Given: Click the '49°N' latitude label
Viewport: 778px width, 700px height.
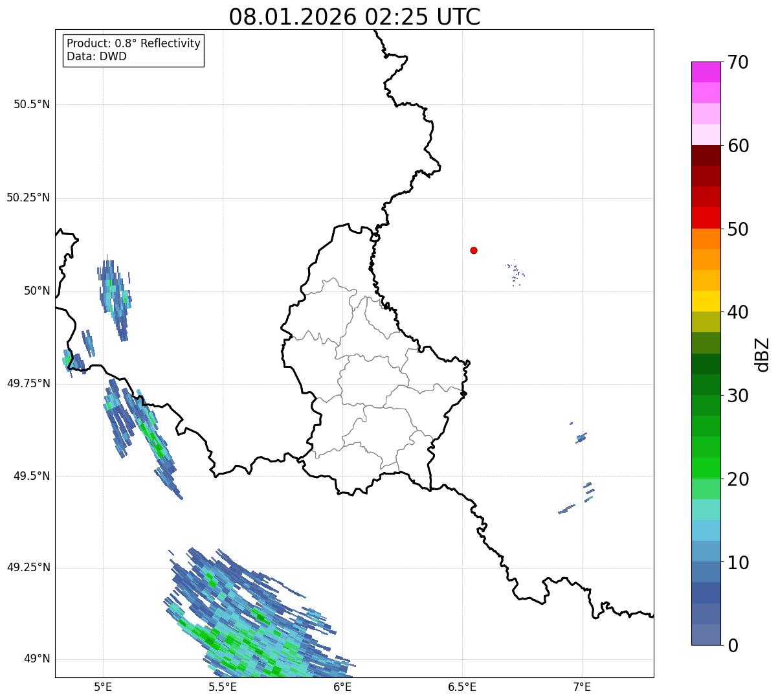Looking at the screenshot, I should point(36,659).
